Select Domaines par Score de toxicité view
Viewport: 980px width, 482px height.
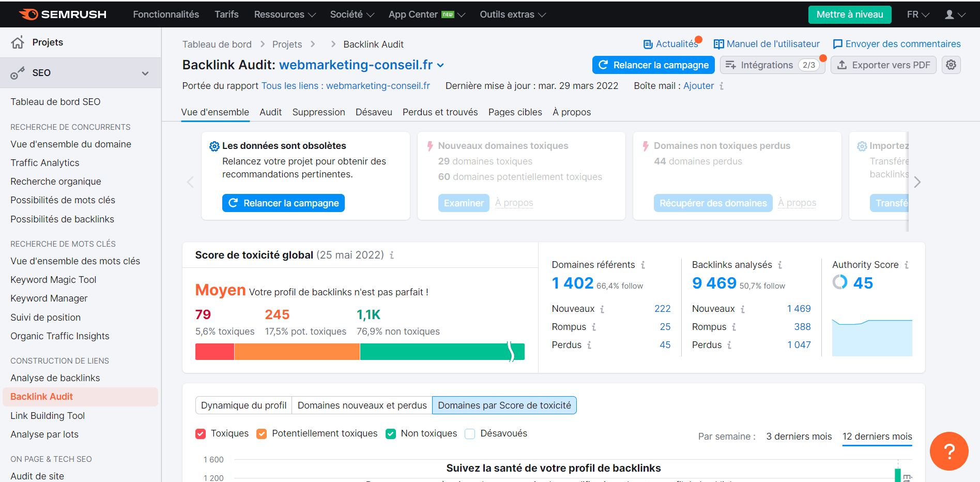point(504,405)
